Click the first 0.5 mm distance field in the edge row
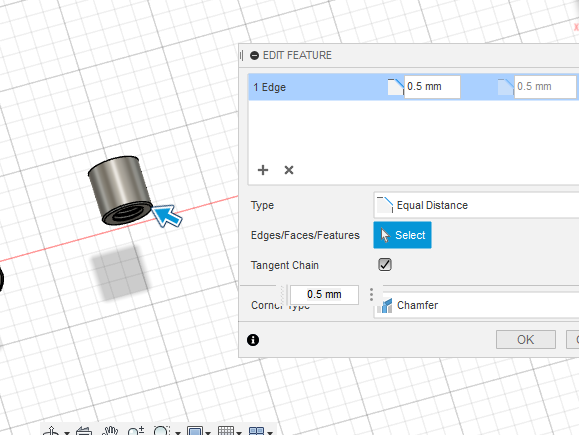Screen dimensions: 579x435 432,87
